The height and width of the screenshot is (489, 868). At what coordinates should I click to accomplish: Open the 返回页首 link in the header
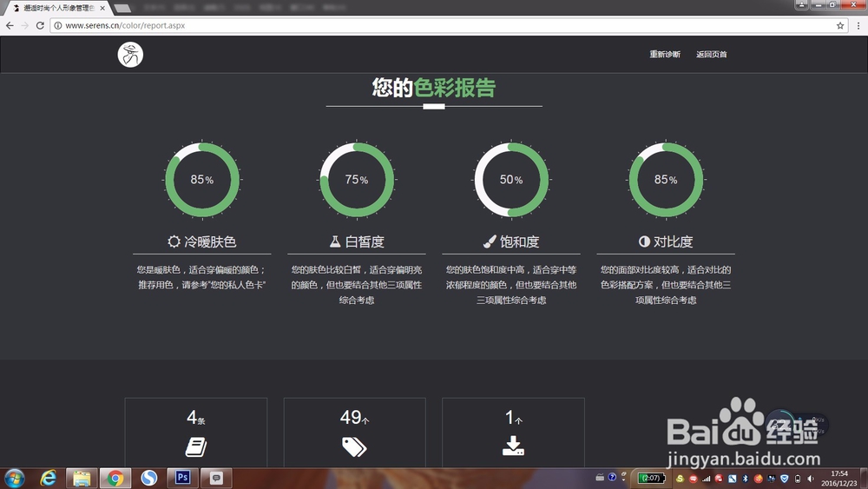click(x=712, y=54)
